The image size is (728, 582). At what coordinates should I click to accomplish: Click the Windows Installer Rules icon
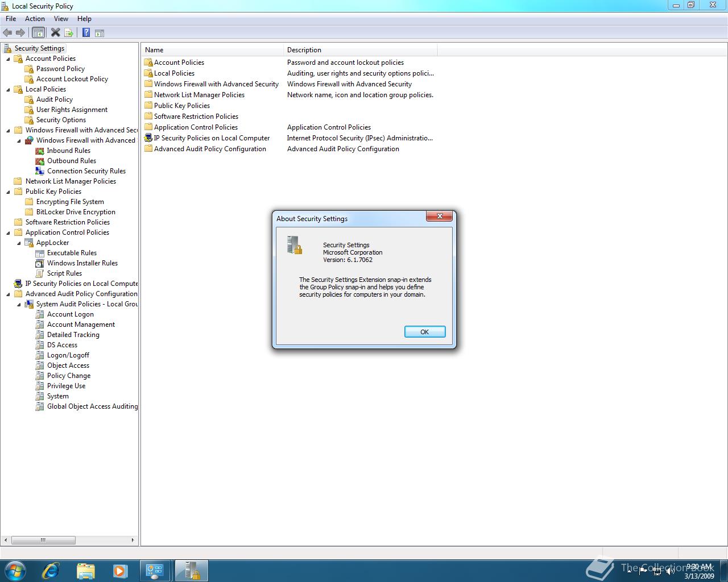(40, 263)
